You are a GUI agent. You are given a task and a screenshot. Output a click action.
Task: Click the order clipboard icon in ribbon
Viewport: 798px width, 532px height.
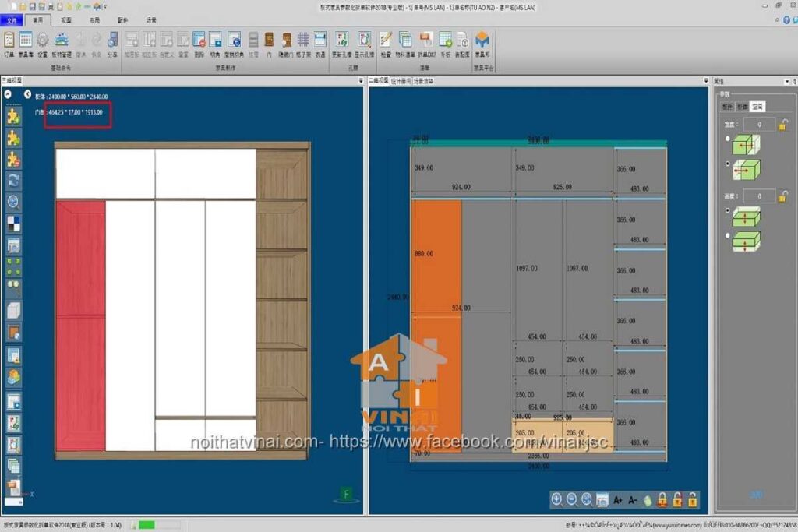pyautogui.click(x=9, y=41)
